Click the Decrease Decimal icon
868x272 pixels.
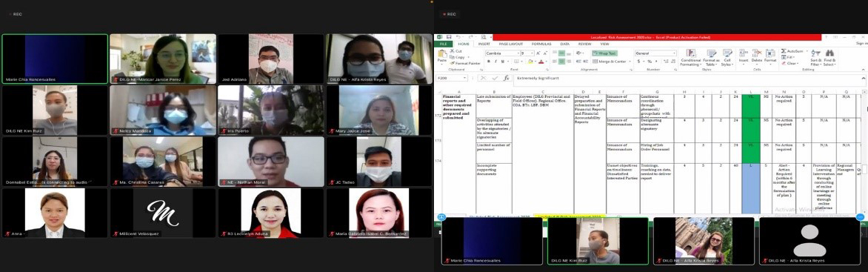tap(673, 62)
